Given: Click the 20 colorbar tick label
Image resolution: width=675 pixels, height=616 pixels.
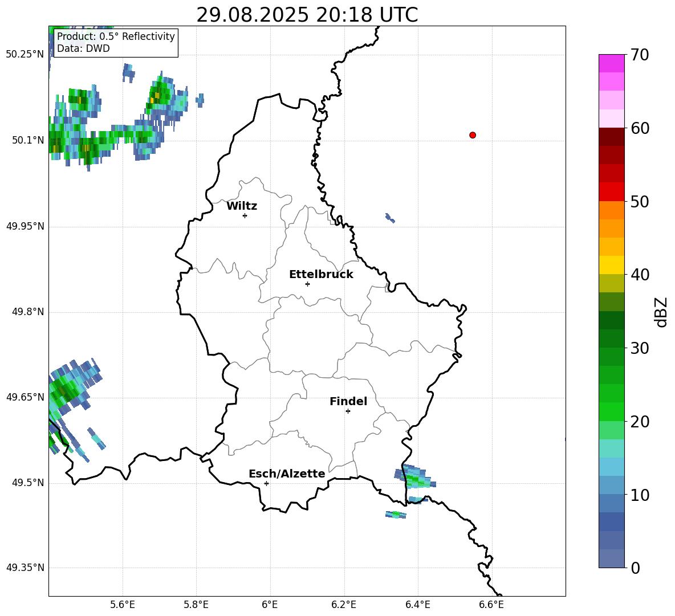Looking at the screenshot, I should coord(640,421).
